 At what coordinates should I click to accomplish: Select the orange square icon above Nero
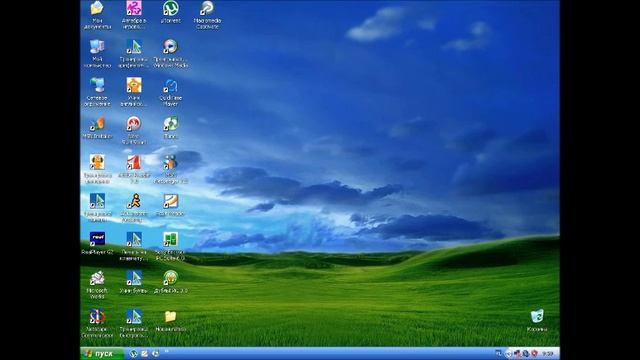(x=133, y=85)
